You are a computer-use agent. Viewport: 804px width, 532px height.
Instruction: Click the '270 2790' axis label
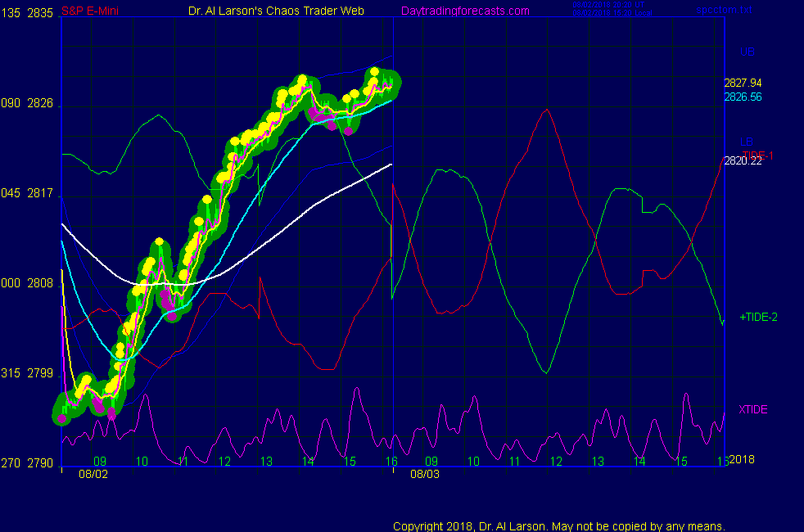pos(27,463)
